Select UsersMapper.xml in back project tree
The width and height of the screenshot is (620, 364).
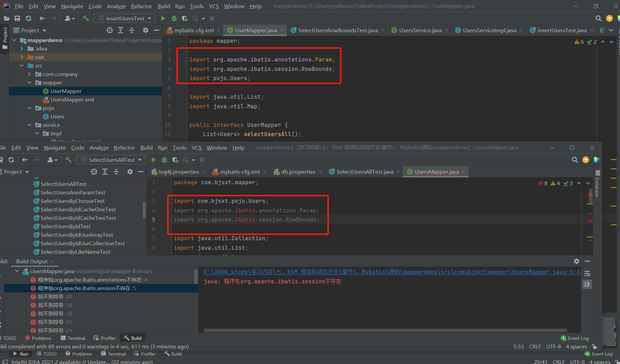click(72, 99)
